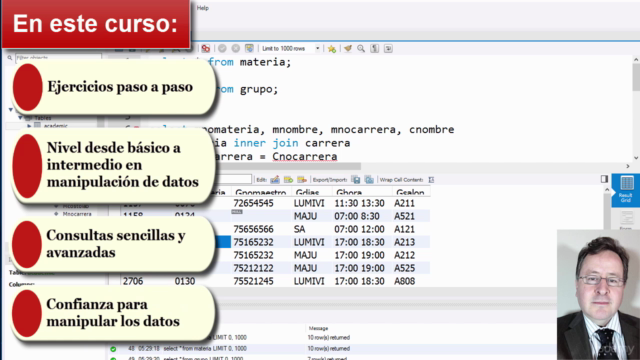Click the commit checkmark toolbar icon

click(x=222, y=49)
